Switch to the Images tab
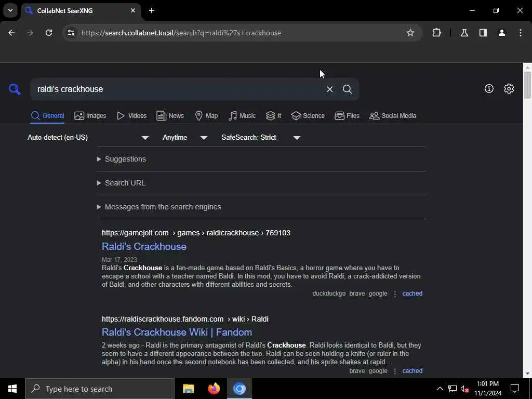This screenshot has height=399, width=532. 90,116
